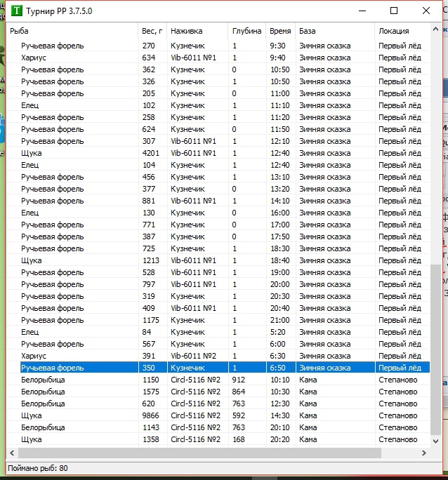Close the Турнир РР window

[x=426, y=11]
